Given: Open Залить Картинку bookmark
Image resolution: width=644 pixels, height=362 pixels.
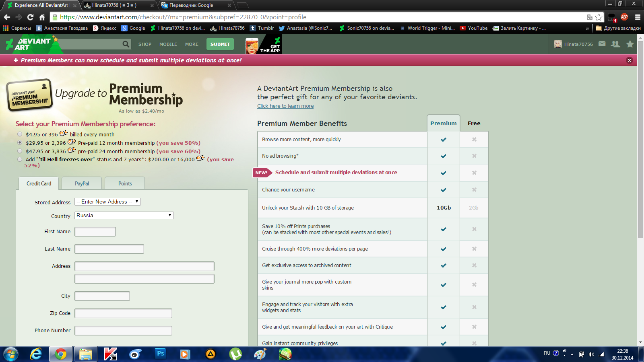Looking at the screenshot, I should 519,28.
